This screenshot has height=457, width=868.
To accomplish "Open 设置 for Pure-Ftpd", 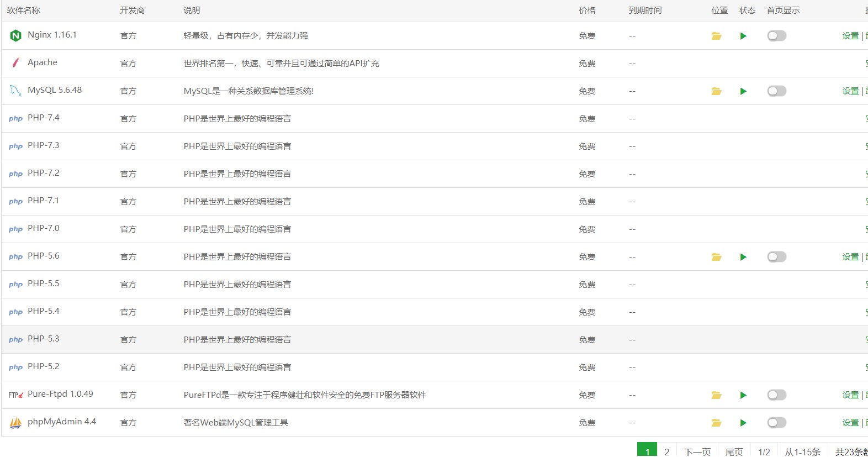I will (850, 395).
